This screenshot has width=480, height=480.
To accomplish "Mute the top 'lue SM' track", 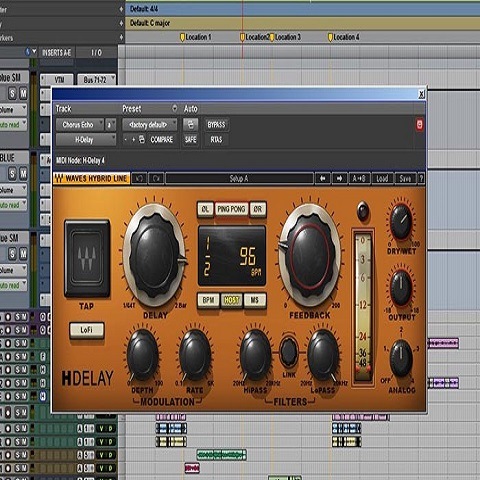I will coord(23,93).
